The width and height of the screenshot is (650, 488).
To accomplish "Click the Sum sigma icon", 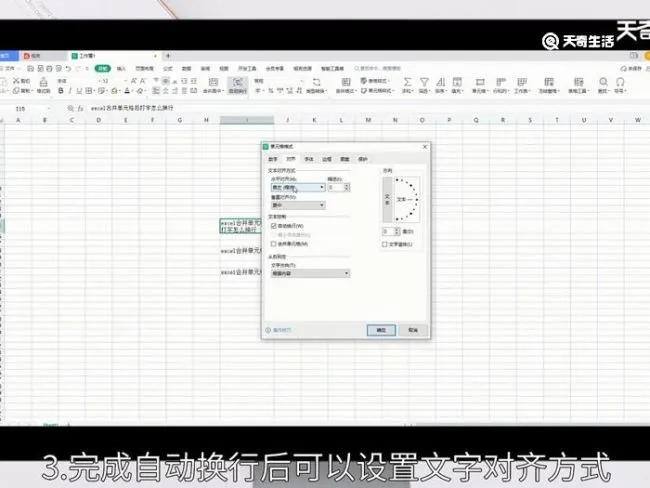I will (407, 82).
